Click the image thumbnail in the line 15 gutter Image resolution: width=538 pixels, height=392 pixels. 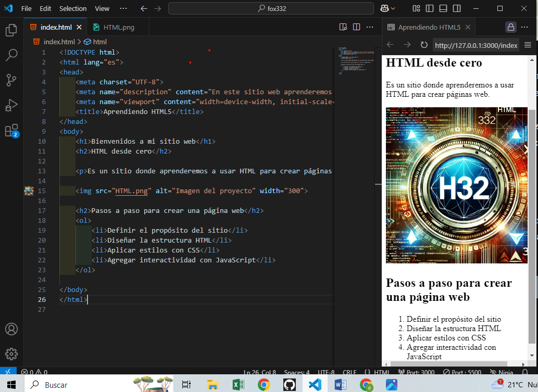29,191
